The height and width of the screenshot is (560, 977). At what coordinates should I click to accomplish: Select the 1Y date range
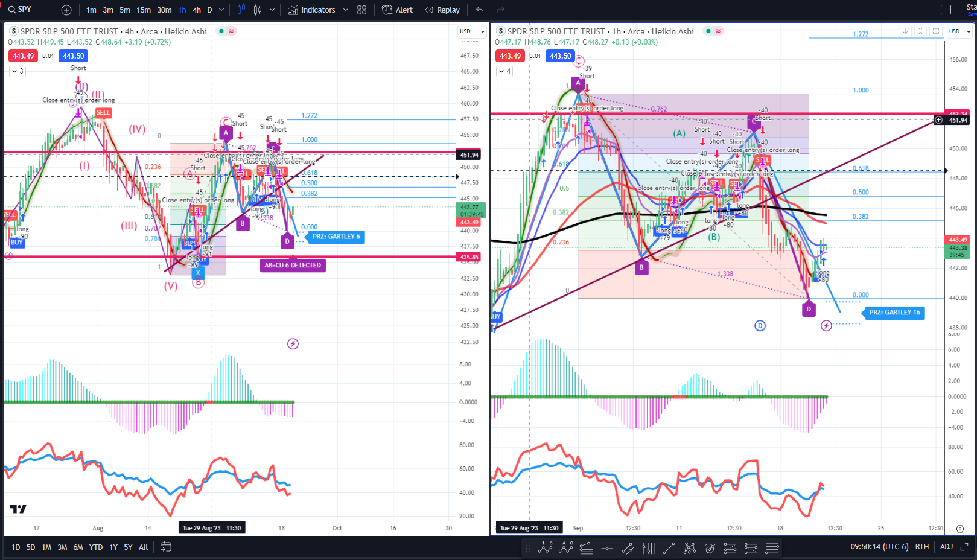pyautogui.click(x=113, y=547)
